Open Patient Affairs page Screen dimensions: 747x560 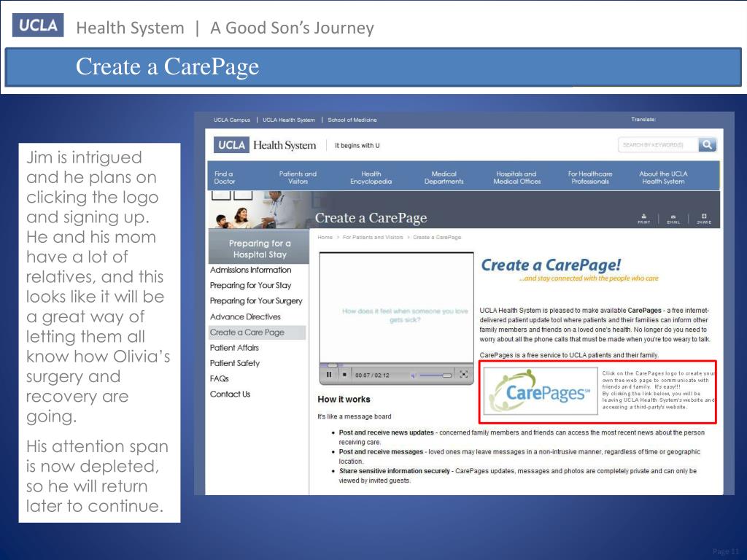(x=234, y=348)
